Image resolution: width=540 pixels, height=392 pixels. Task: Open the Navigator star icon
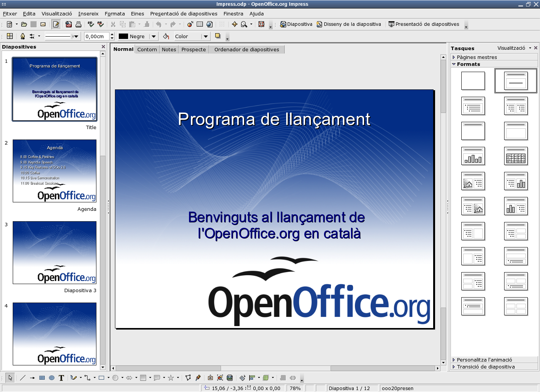[235, 24]
